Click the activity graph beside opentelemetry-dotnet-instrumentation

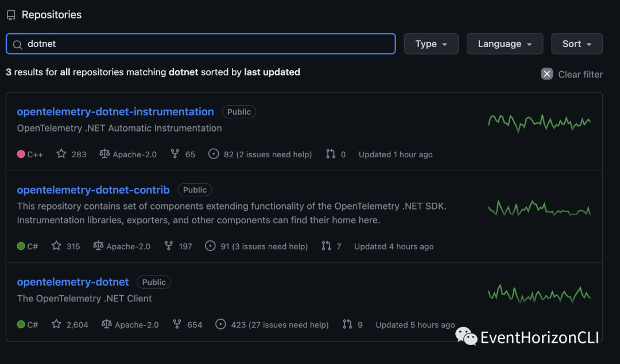[x=539, y=122]
